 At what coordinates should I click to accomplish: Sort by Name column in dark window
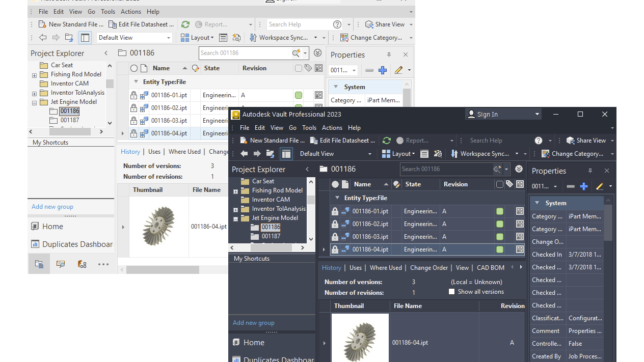pos(362,184)
